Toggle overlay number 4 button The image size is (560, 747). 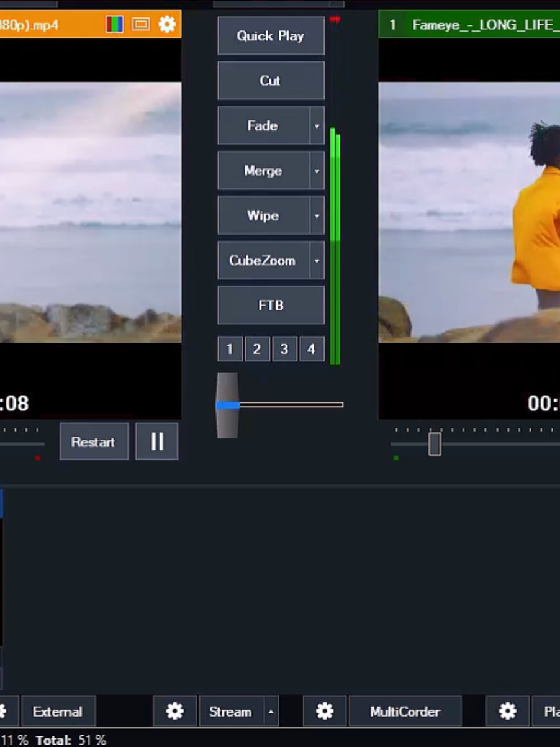click(312, 349)
